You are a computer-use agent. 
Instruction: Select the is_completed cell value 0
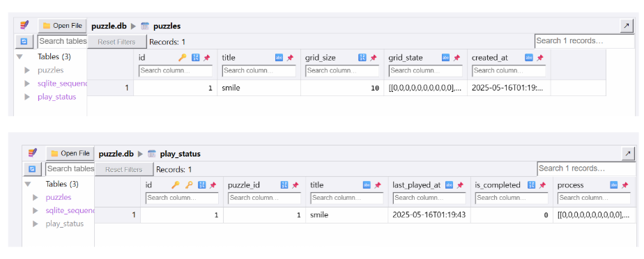512,214
